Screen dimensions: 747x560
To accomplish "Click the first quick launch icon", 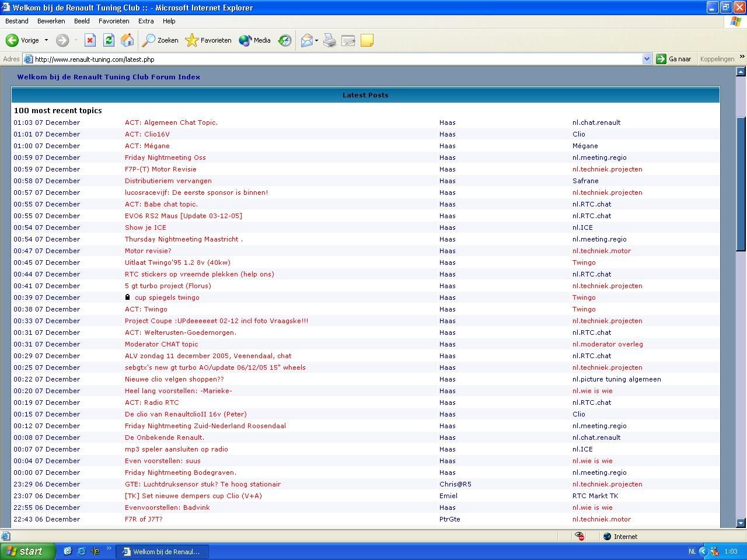I will (x=68, y=551).
